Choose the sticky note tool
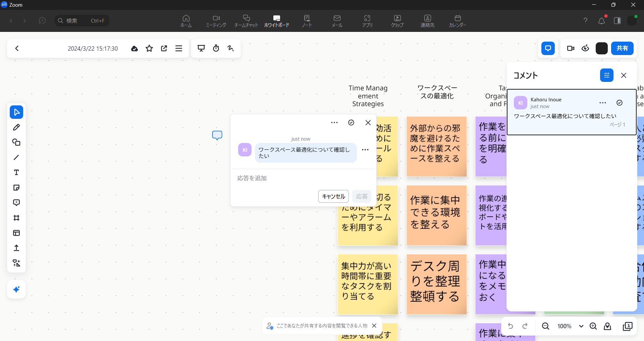Screen dimensions: 644x341 point(16,188)
